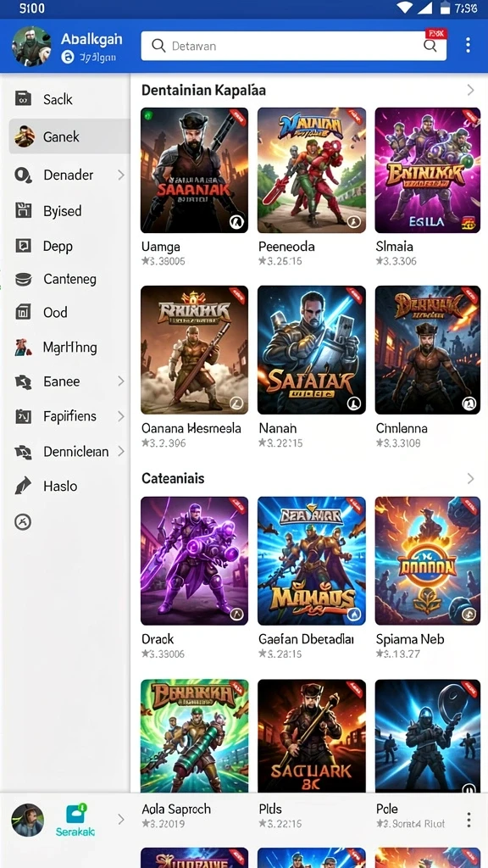488x868 pixels.
Task: Open the Drack game cover
Action: click(x=194, y=561)
